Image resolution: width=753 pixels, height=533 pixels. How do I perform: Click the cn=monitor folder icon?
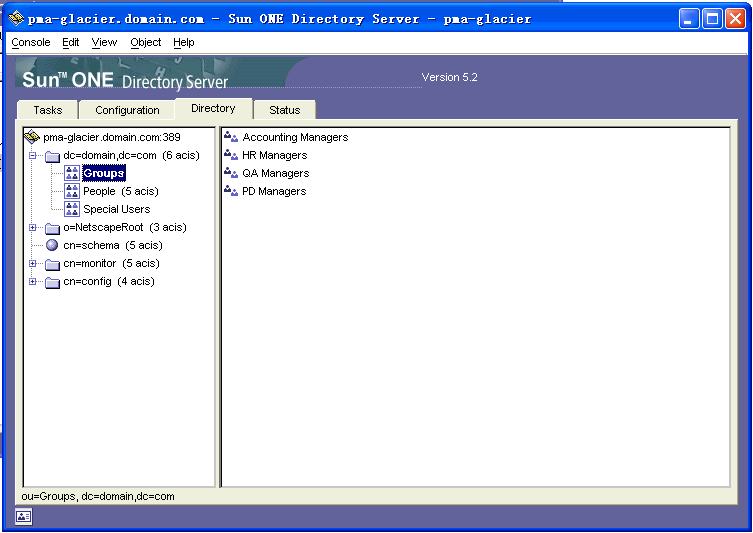(52, 264)
